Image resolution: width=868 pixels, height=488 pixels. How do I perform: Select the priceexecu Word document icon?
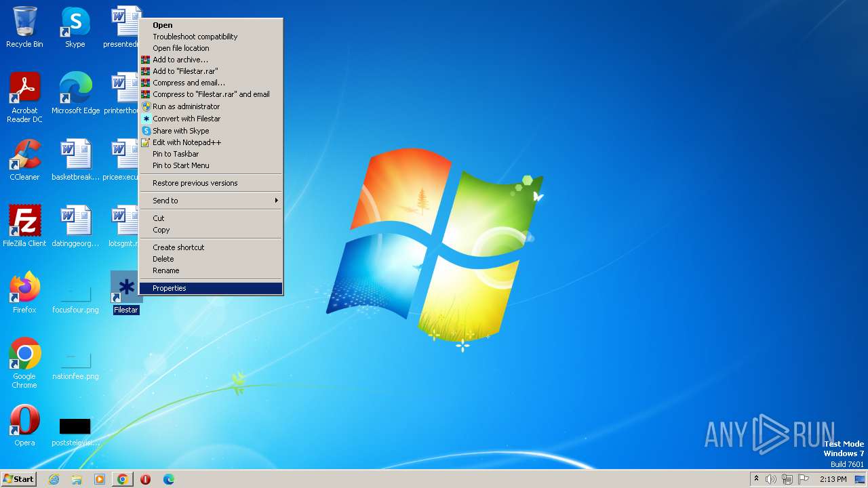coord(122,160)
